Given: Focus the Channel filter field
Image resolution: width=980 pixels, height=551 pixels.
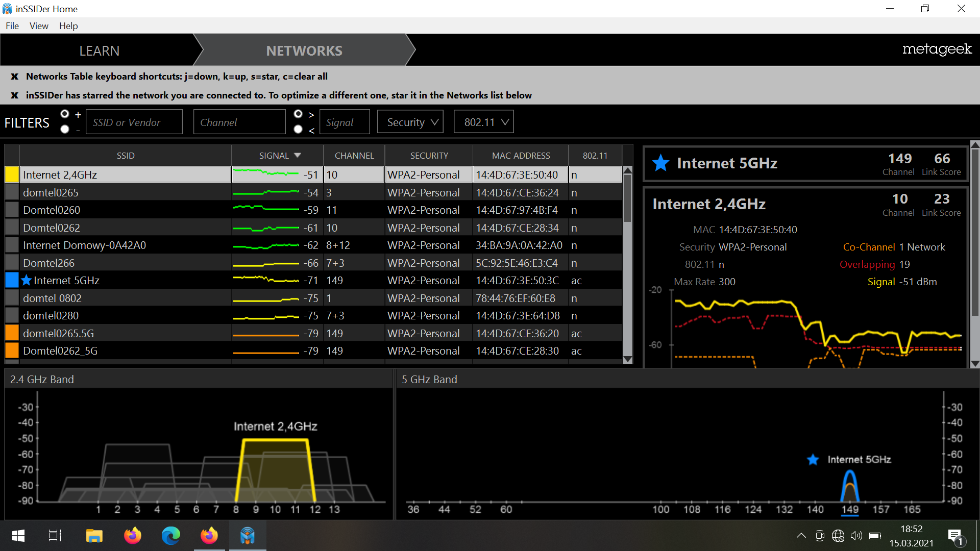Looking at the screenshot, I should (239, 122).
